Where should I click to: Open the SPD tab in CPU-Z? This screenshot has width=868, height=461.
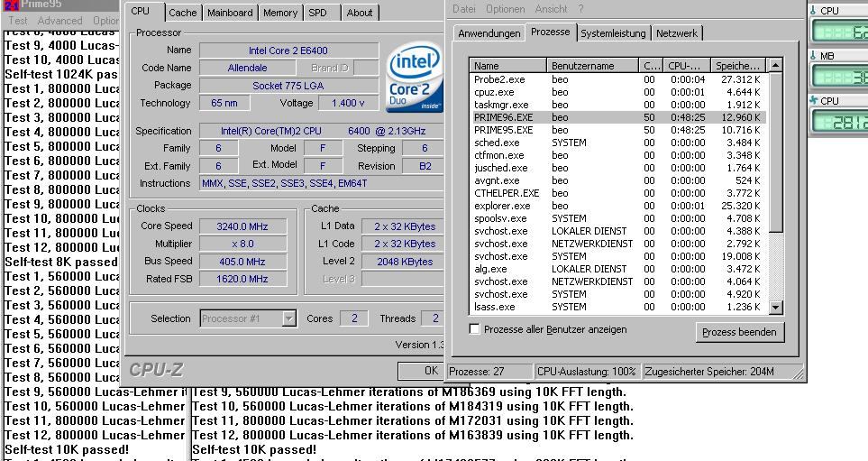(x=318, y=13)
